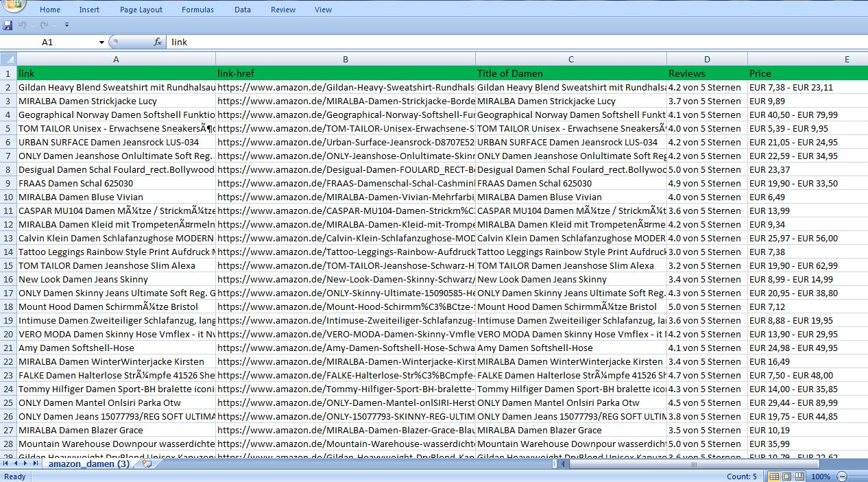Select row 1 header
868x482 pixels.
[x=8, y=73]
